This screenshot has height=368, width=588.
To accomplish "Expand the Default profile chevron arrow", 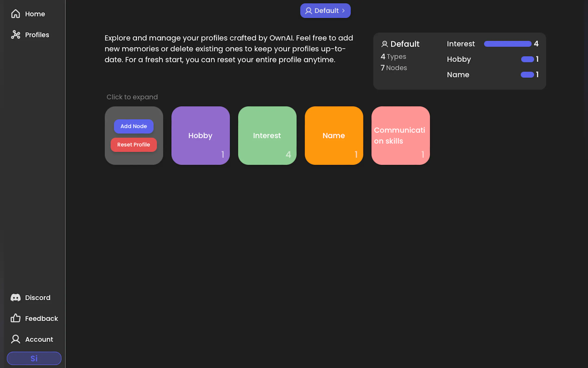I will click(x=343, y=11).
